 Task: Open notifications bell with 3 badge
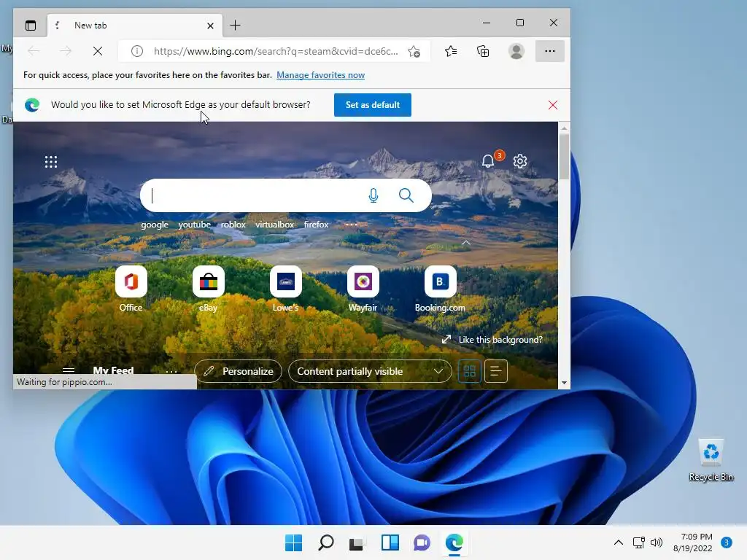click(488, 161)
